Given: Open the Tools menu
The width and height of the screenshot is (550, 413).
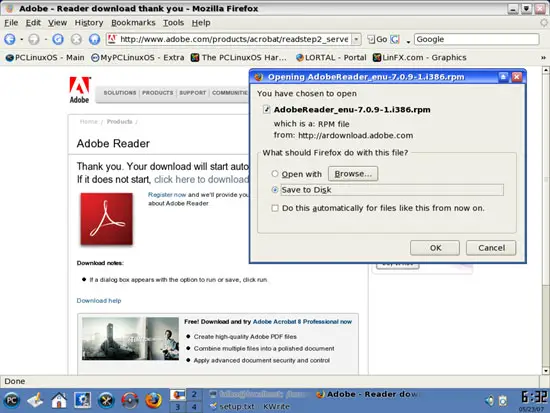Looking at the screenshot, I should point(173,23).
